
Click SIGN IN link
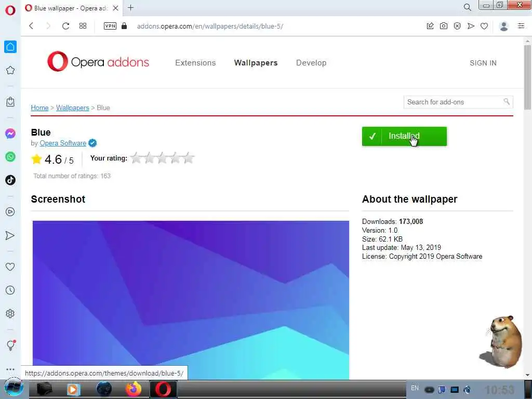click(x=483, y=63)
